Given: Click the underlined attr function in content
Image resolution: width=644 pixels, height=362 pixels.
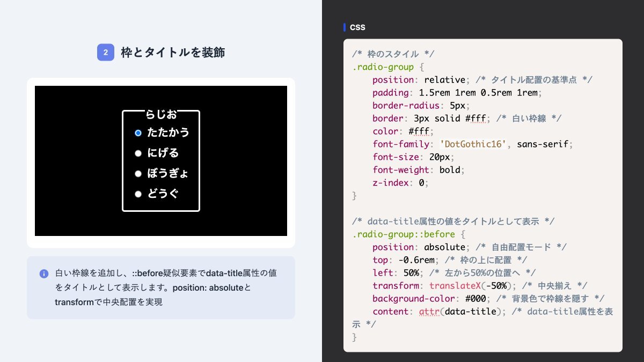Looking at the screenshot, I should [429, 312].
